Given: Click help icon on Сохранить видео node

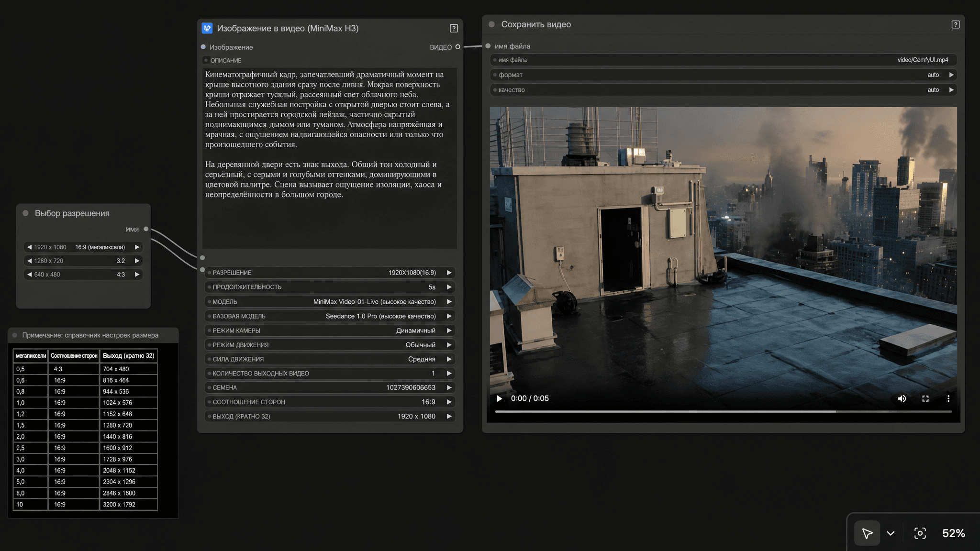Looking at the screenshot, I should (x=955, y=24).
